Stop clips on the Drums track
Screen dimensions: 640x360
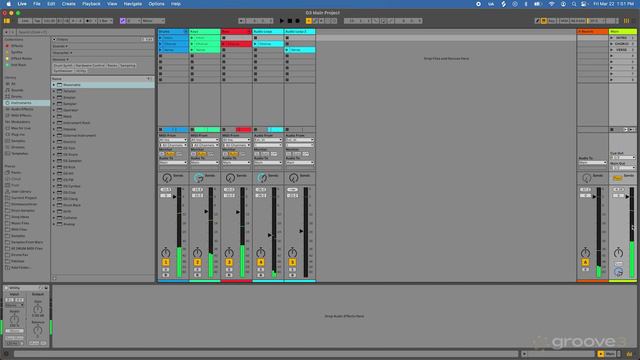(161, 130)
